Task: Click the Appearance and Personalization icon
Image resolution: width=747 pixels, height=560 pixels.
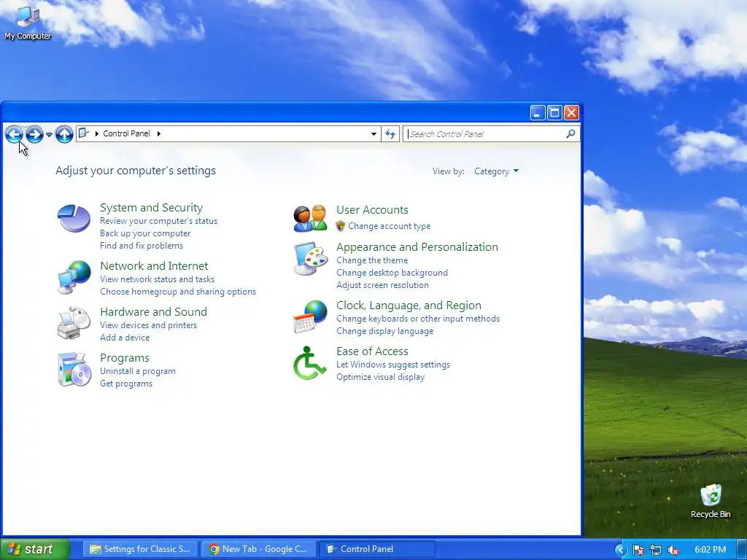Action: 310,259
